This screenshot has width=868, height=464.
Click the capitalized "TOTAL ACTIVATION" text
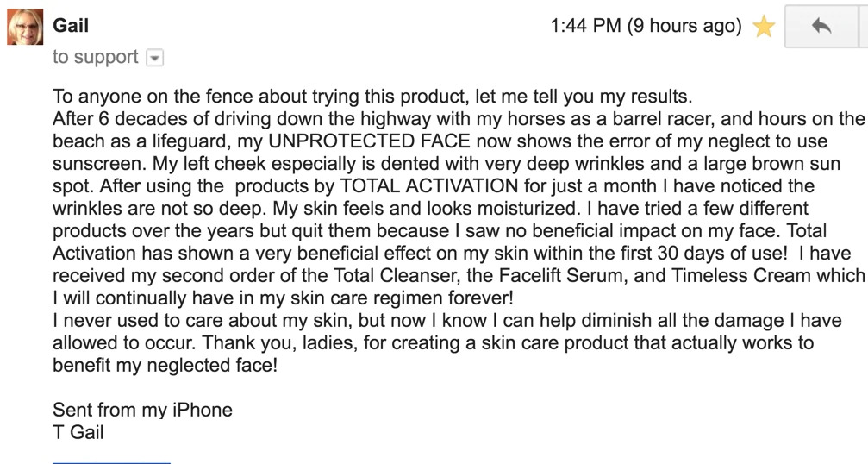(429, 185)
